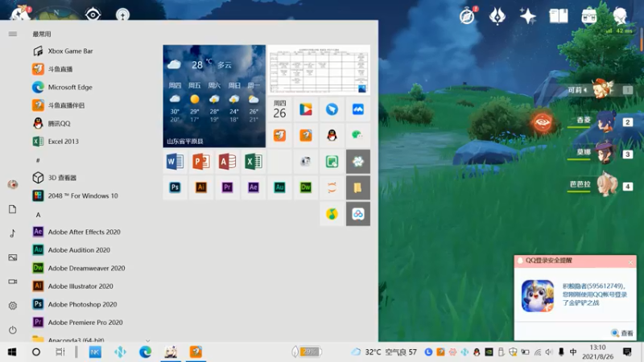Open the weather widget showing 32°C
The image size is (644, 362).
(x=384, y=352)
